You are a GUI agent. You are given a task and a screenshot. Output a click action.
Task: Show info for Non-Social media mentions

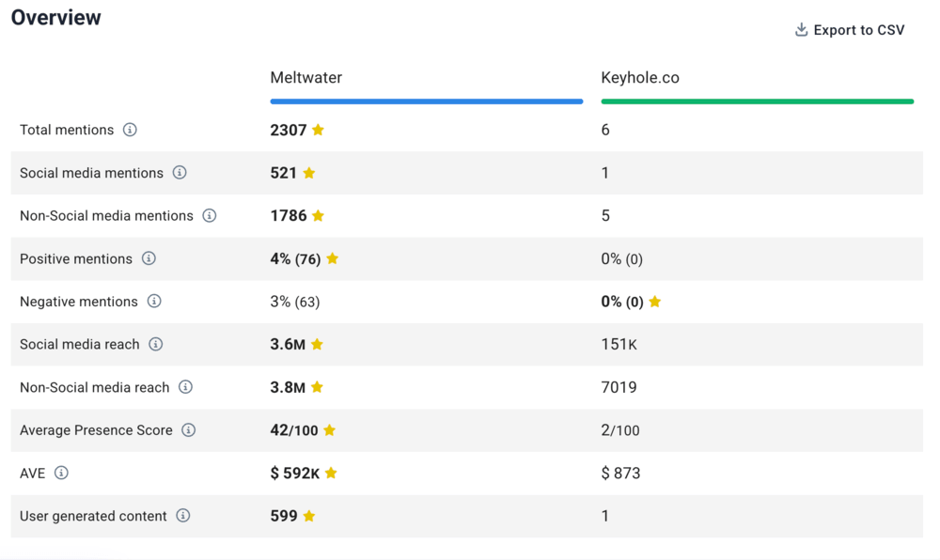tap(210, 215)
